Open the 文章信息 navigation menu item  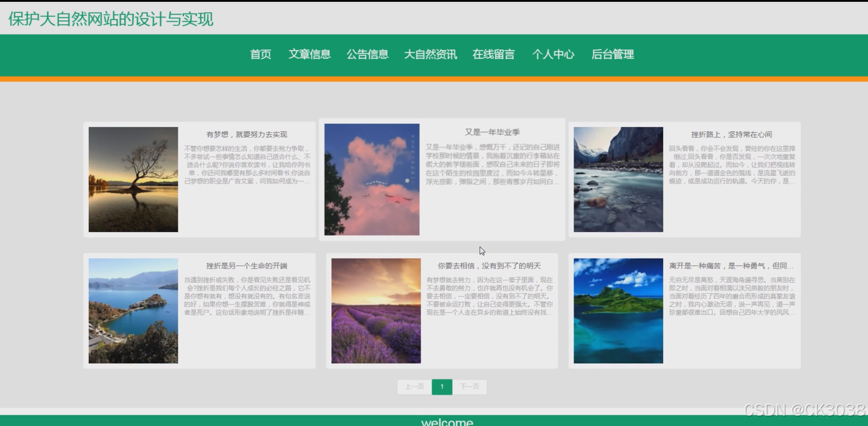click(310, 54)
